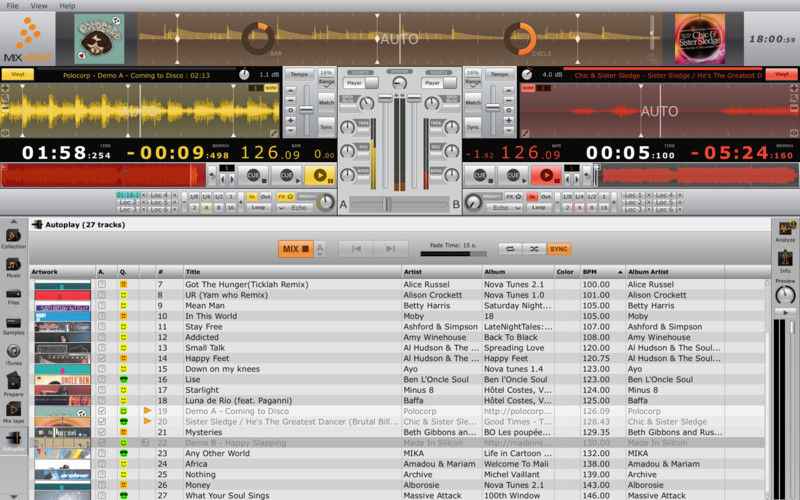Toggle checkbox for track 14 Happy Feet

pyautogui.click(x=102, y=358)
